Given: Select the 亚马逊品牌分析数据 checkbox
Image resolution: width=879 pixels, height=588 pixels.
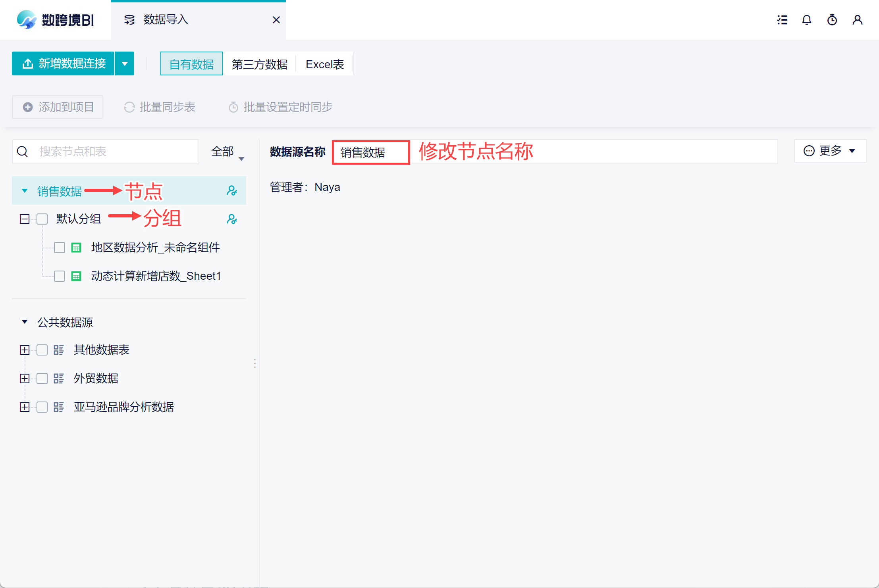Looking at the screenshot, I should point(42,407).
